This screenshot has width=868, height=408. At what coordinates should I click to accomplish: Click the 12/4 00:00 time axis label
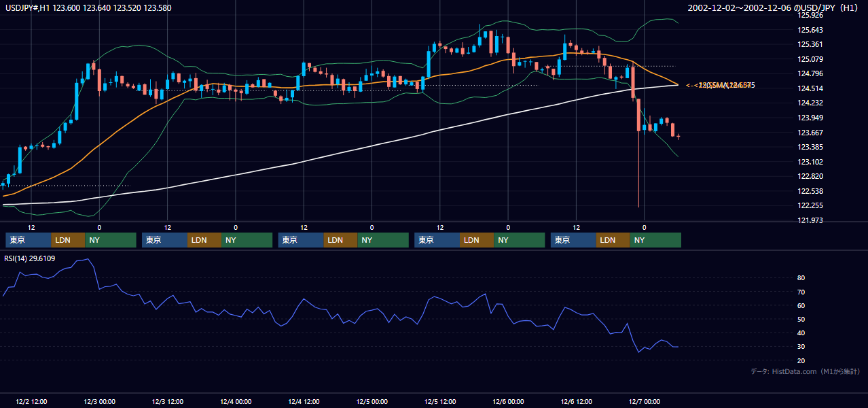coord(236,402)
